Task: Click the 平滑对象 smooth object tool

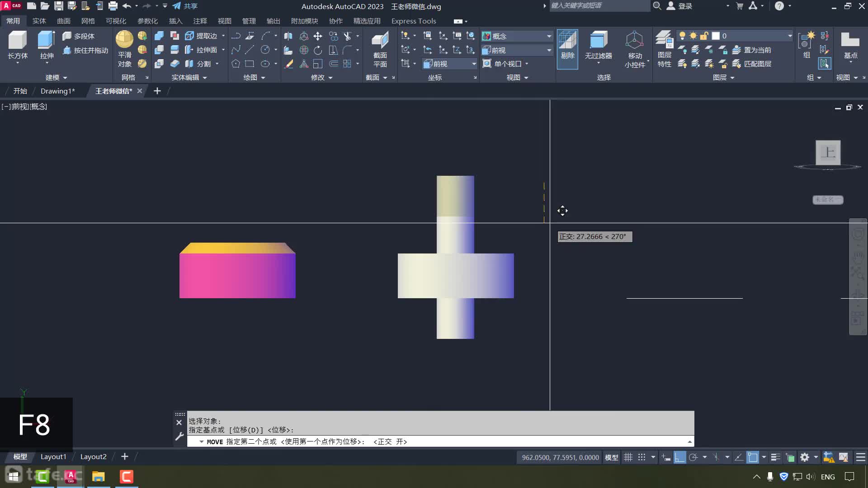Action: tap(124, 49)
